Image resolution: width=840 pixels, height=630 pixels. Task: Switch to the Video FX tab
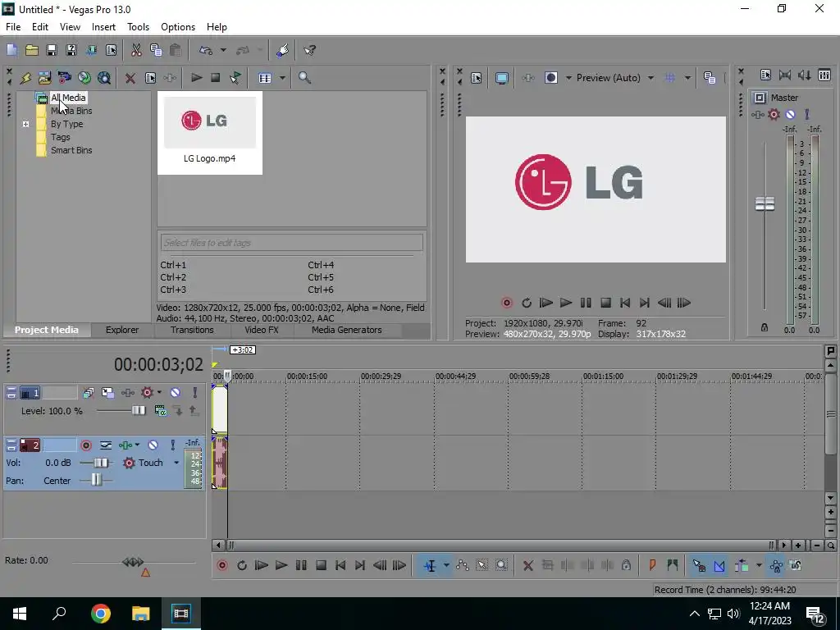[262, 330]
